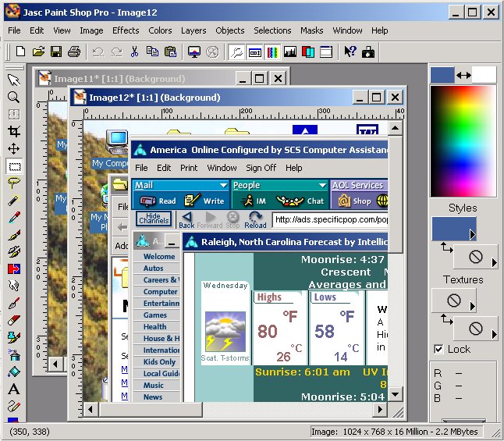Select the Dropper tool

tap(13, 217)
